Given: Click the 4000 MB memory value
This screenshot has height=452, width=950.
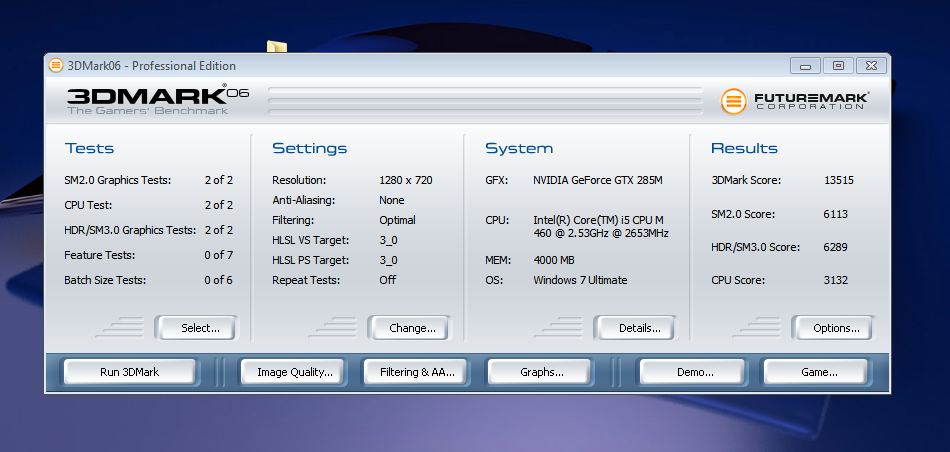Looking at the screenshot, I should tap(554, 260).
